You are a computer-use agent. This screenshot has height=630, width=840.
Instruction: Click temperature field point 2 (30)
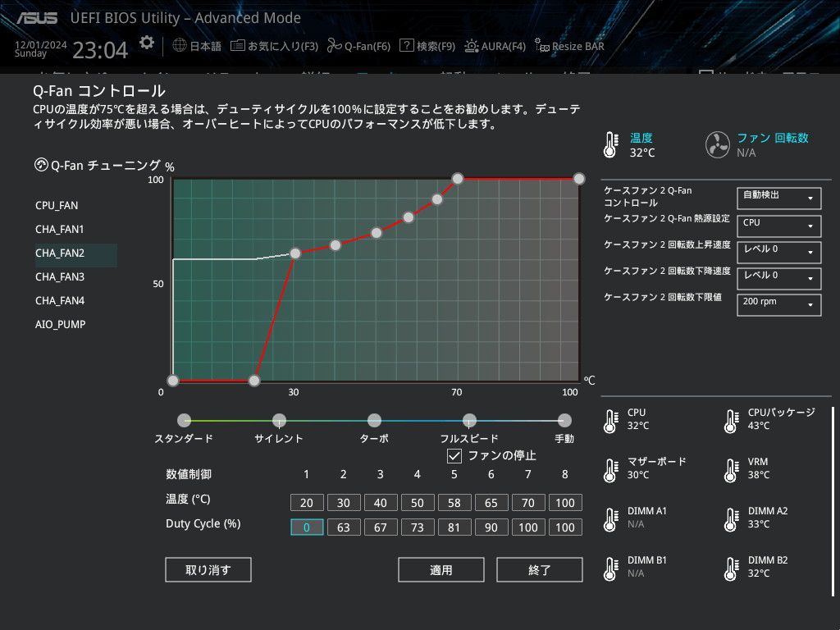pyautogui.click(x=344, y=503)
